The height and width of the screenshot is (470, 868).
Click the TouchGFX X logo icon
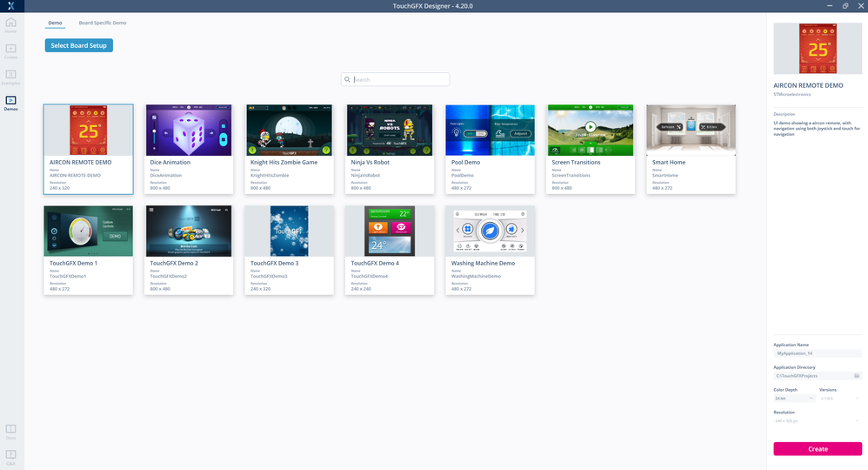pyautogui.click(x=10, y=6)
